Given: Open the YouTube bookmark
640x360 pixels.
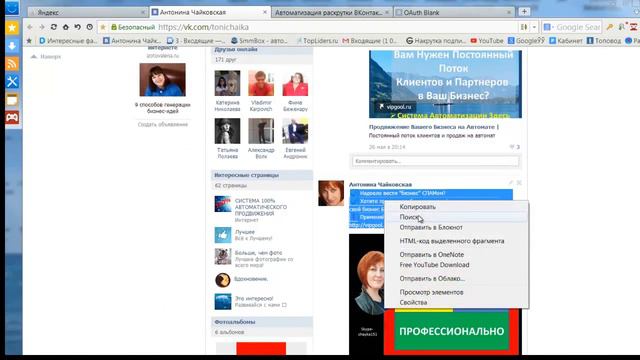Looking at the screenshot, I should click(487, 40).
